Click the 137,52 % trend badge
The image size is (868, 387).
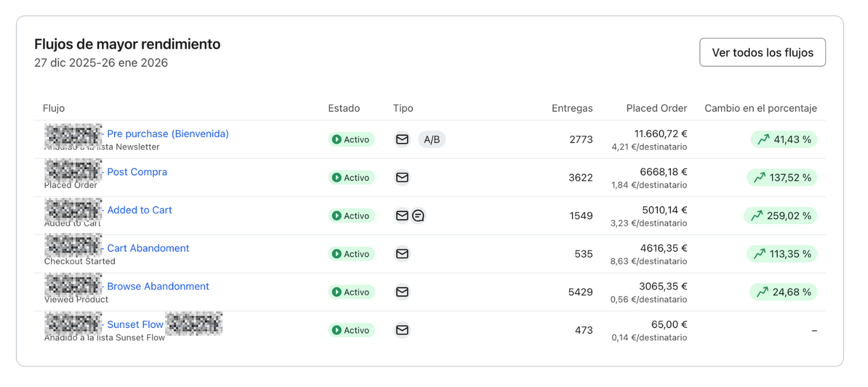782,177
